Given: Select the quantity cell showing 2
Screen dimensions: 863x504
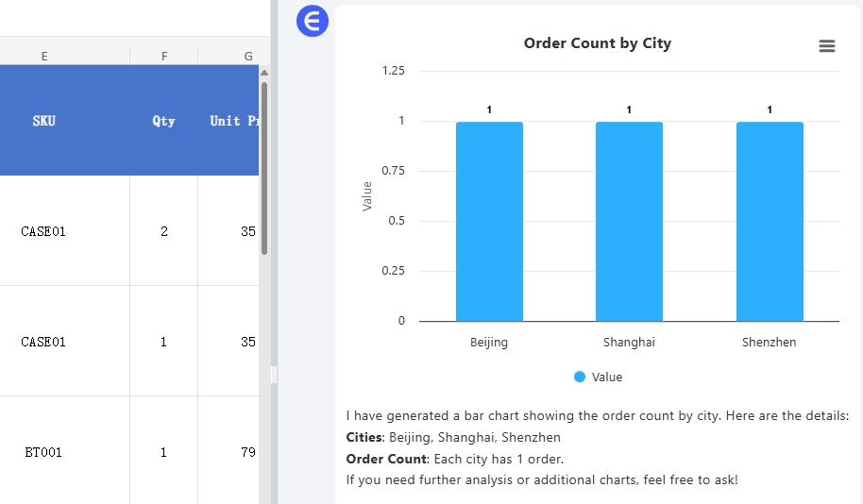Looking at the screenshot, I should [x=164, y=231].
